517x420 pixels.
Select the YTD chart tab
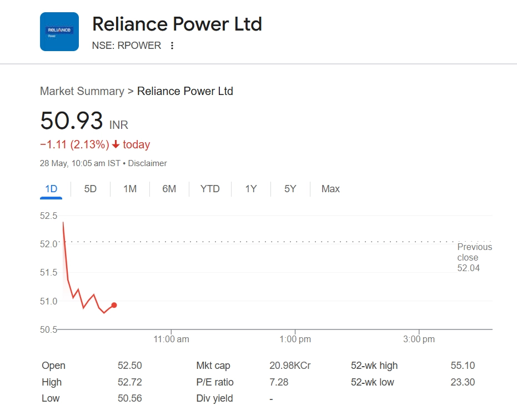click(210, 189)
